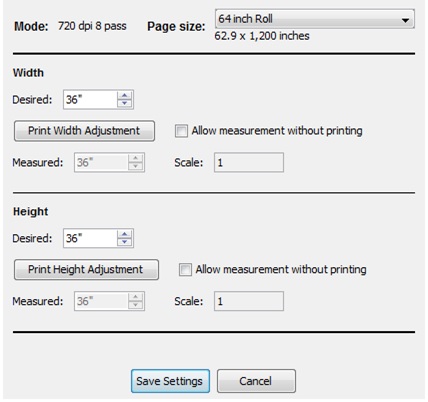The width and height of the screenshot is (428, 402).
Task: Enable Allow measurement without printing for Width
Action: [181, 131]
